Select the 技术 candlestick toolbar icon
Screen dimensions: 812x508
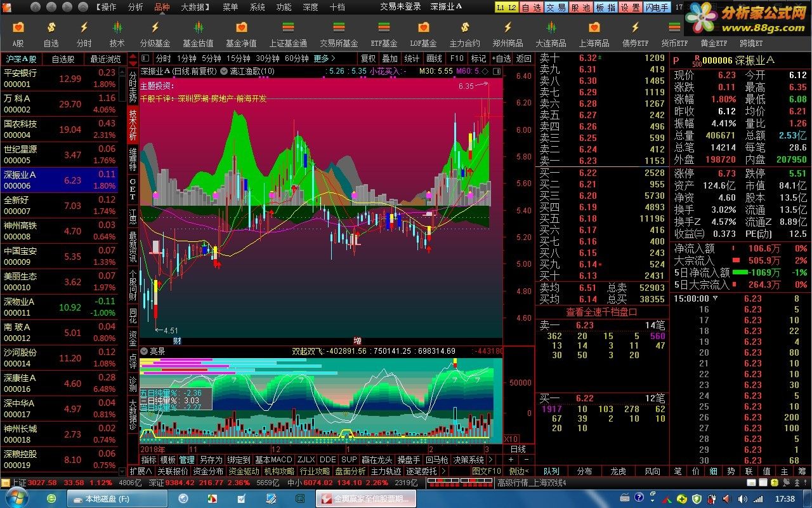[x=117, y=34]
